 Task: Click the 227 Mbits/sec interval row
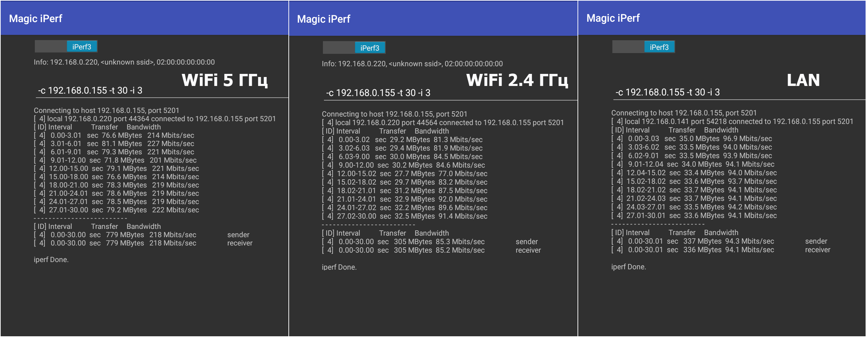[115, 144]
